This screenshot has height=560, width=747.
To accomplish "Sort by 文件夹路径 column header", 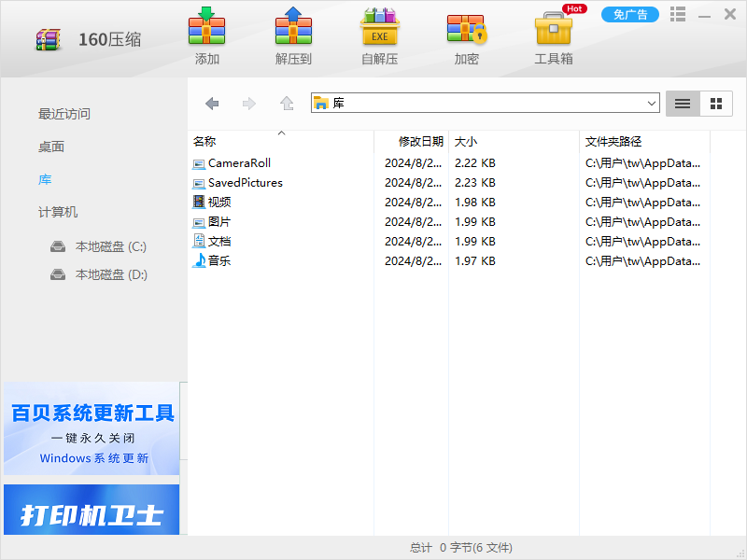I will [x=644, y=142].
